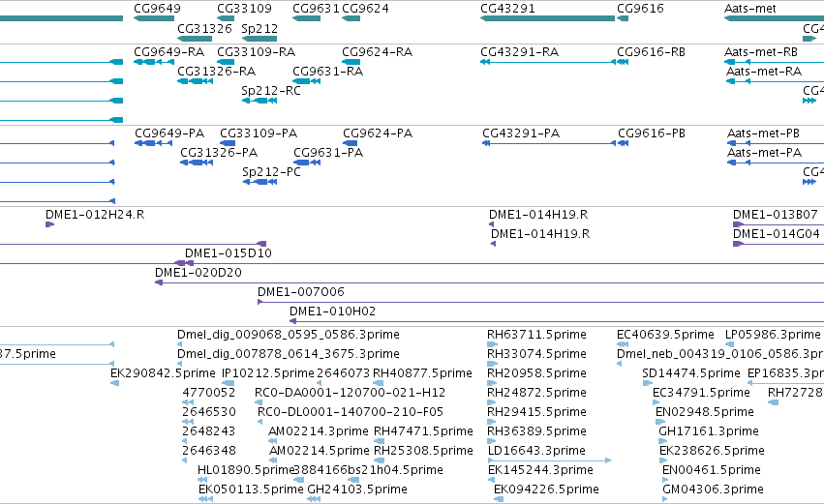Click EST label Dmel_dig_007878_0614_3675.3prime
This screenshot has width=824, height=504.
289,354
